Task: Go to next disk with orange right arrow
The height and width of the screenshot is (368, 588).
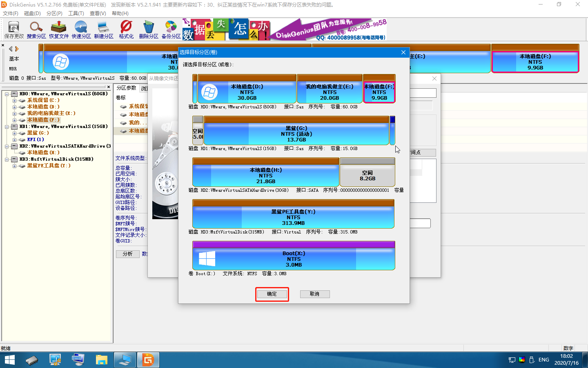Action: (x=17, y=49)
